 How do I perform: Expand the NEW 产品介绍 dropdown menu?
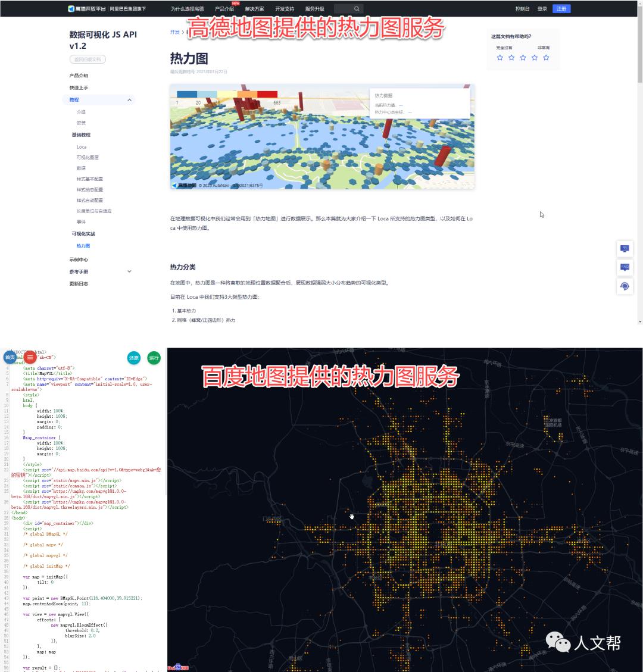[x=224, y=9]
